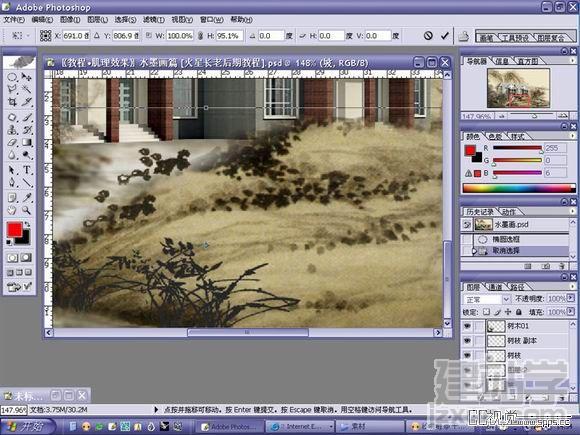
Task: Select the Path Selection arrow tool
Action: pyautogui.click(x=12, y=170)
